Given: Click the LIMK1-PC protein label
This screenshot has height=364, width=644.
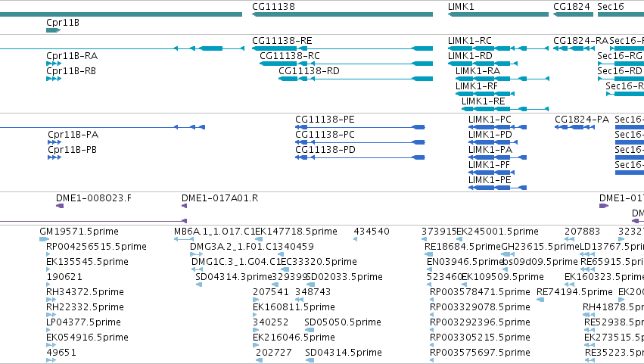Looking at the screenshot, I should coord(490,120).
